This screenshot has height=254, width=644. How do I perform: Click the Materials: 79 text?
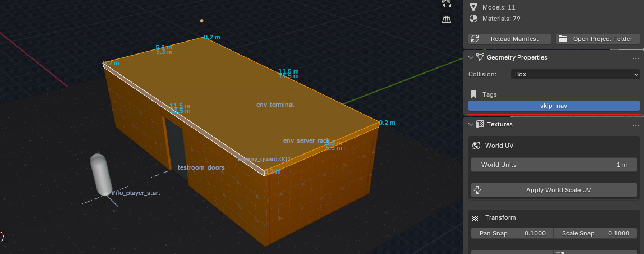(x=502, y=19)
